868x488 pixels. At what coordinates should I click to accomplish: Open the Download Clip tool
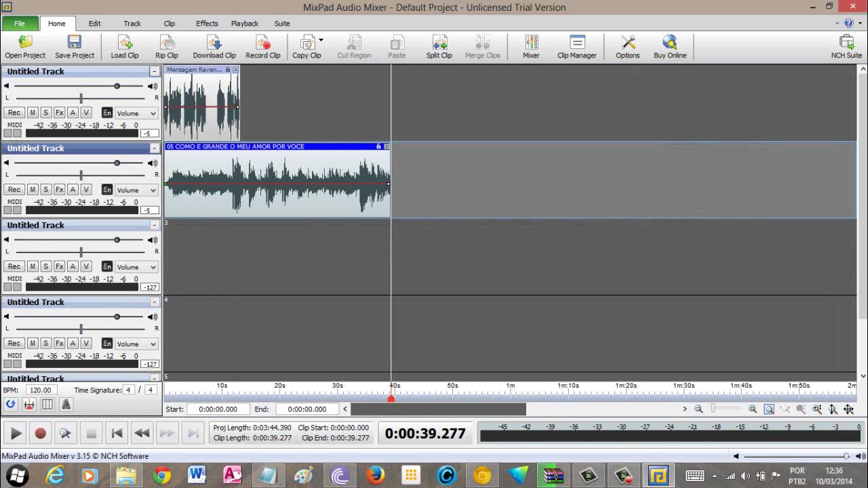click(x=214, y=47)
